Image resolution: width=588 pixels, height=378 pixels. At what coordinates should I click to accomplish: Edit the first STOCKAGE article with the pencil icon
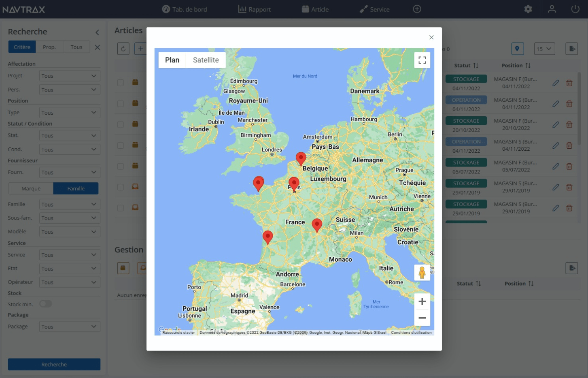(x=555, y=83)
